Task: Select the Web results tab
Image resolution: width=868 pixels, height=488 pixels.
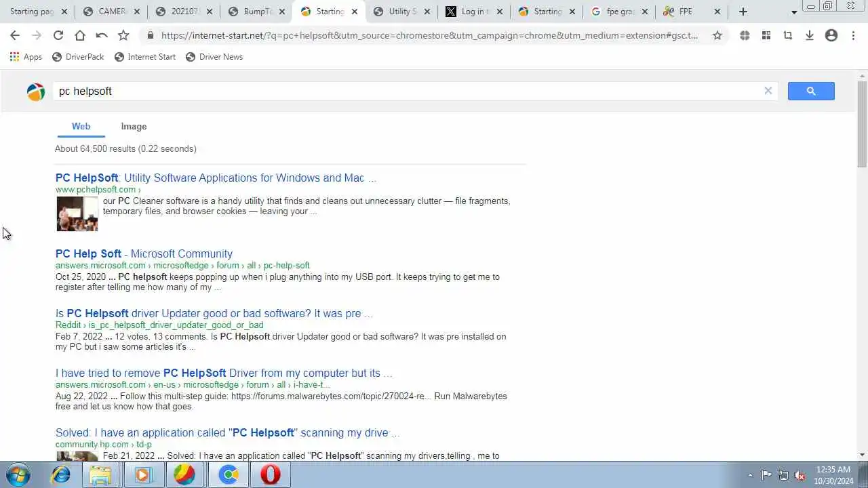Action: tap(81, 127)
